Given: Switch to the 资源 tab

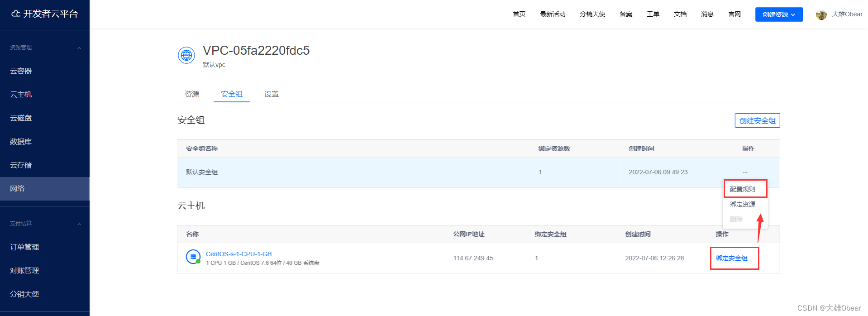Looking at the screenshot, I should pos(192,94).
